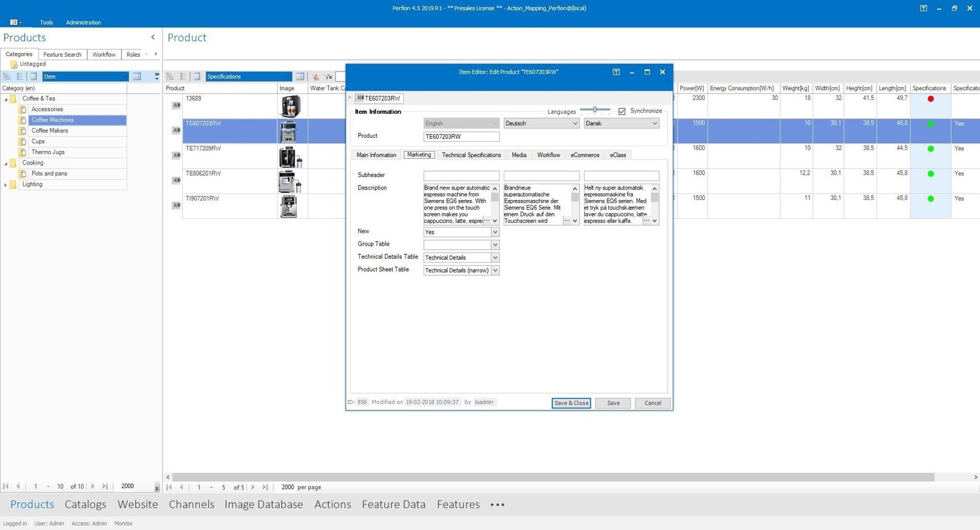Open the Image Database module at the bottom
Viewport: 980px width, 530px height.
(263, 504)
